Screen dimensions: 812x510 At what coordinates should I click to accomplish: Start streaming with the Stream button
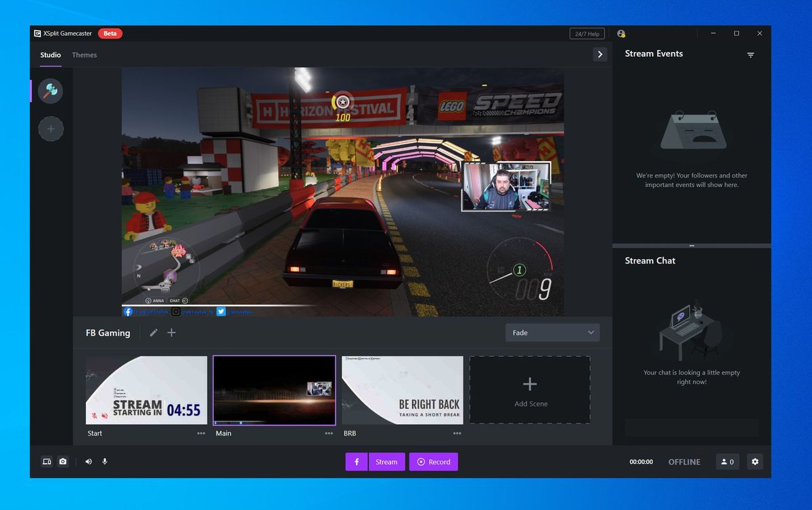tap(387, 462)
